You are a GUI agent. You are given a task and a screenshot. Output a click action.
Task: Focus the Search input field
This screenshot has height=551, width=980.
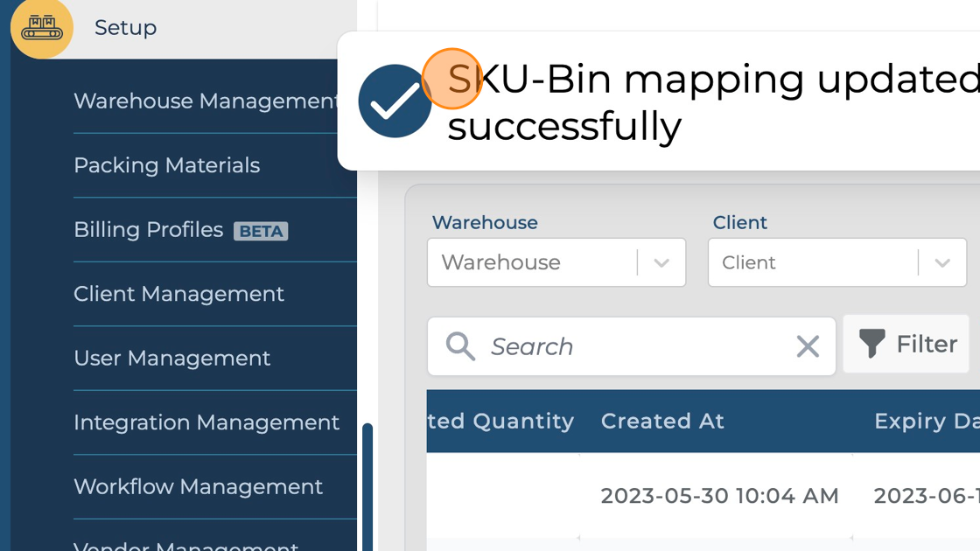tap(630, 346)
